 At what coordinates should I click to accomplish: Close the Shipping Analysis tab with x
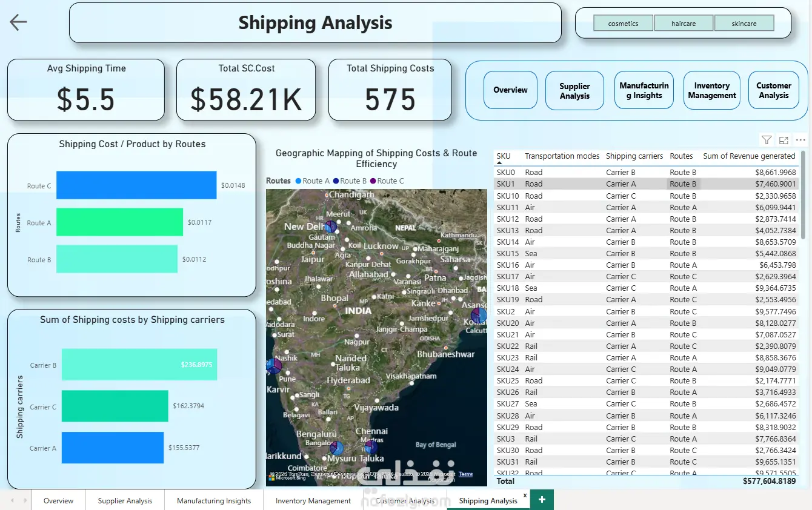pyautogui.click(x=525, y=495)
